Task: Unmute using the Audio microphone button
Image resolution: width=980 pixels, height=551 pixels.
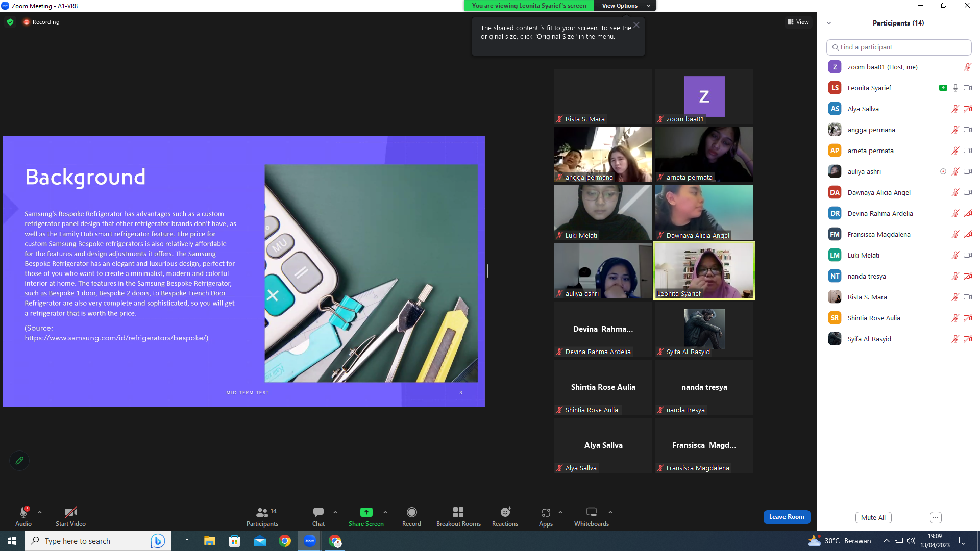Action: [x=23, y=516]
